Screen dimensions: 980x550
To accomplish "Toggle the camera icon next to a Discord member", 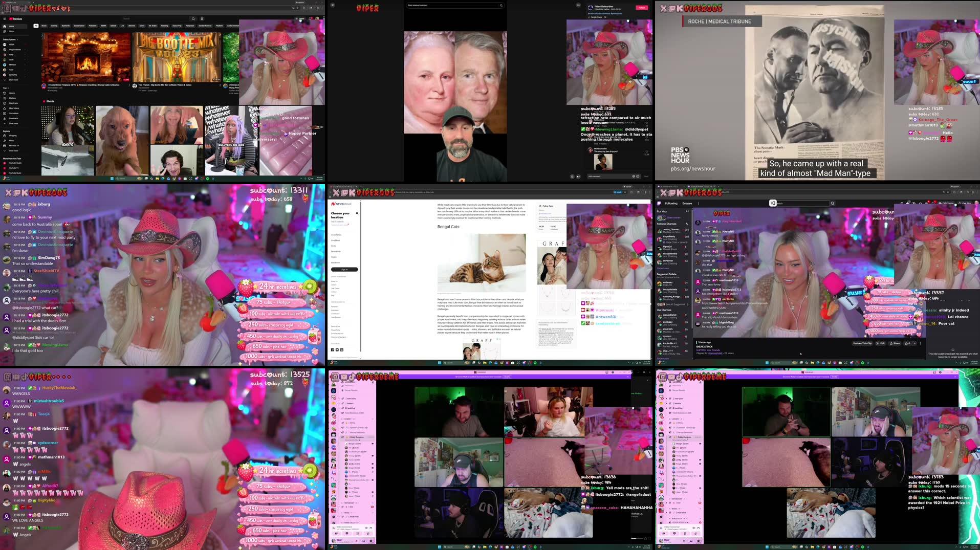I will pos(372,445).
